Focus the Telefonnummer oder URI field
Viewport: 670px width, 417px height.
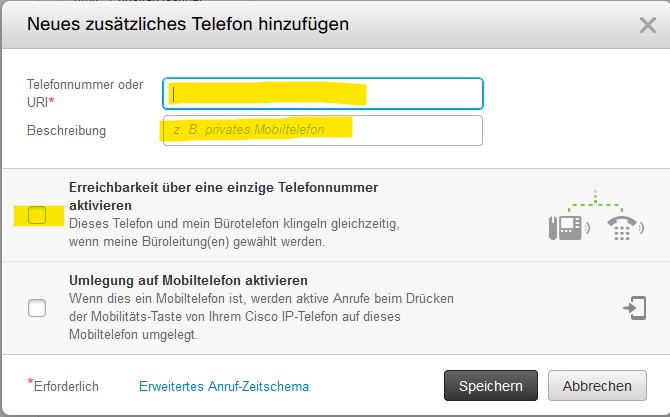click(323, 94)
